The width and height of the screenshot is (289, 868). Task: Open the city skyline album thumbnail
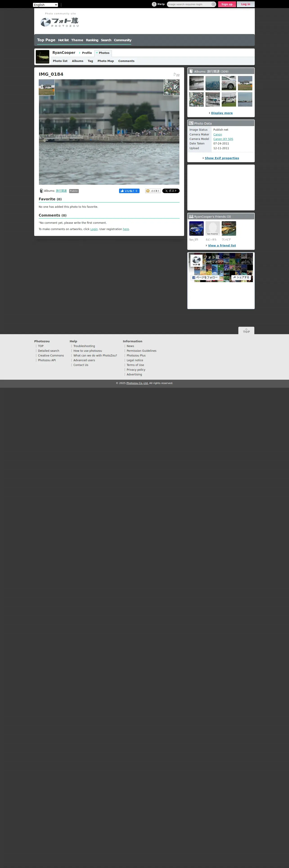[213, 83]
